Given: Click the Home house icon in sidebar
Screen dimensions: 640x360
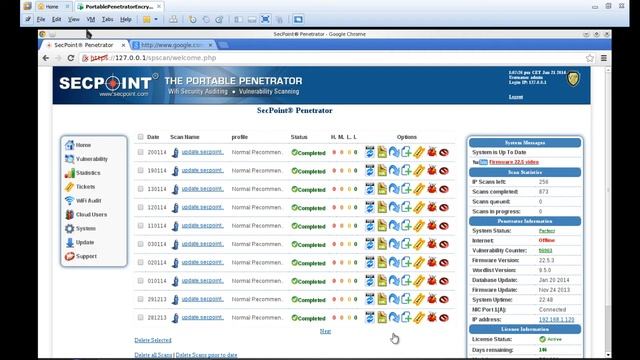Looking at the screenshot, I should pos(69,145).
